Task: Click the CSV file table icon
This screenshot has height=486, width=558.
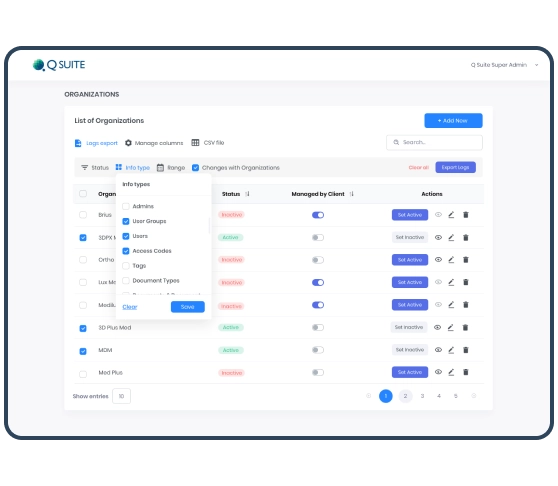Action: 195,143
